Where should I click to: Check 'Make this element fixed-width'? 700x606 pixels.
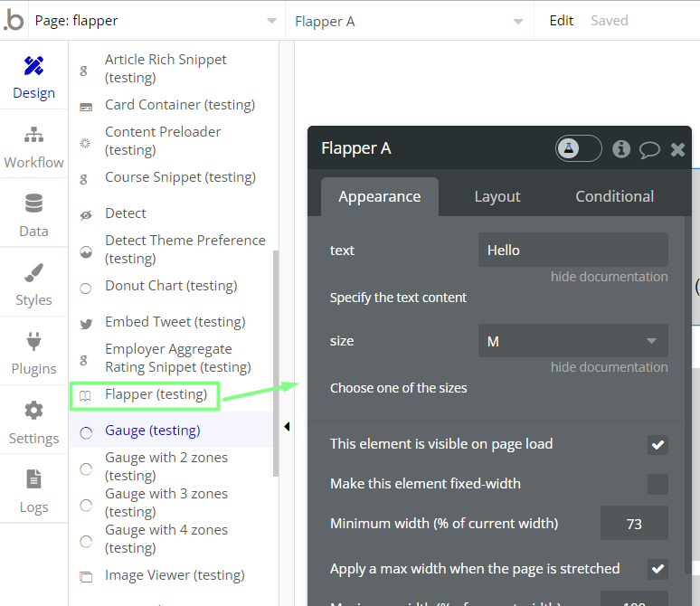pyautogui.click(x=657, y=485)
